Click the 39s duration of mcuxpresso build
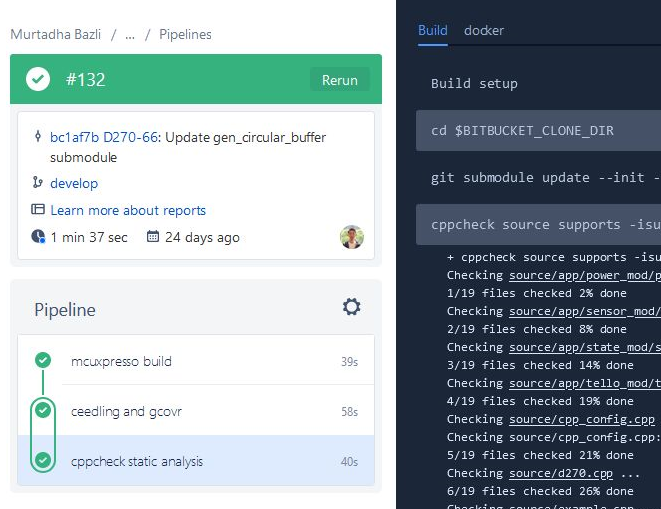The width and height of the screenshot is (661, 509). (349, 362)
